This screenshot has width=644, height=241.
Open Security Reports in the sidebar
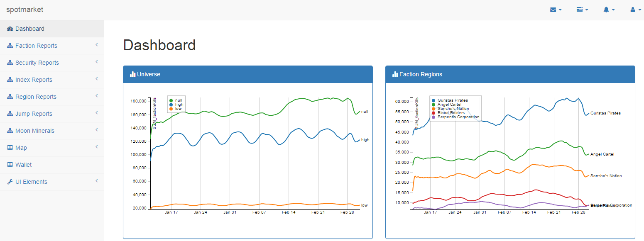pyautogui.click(x=37, y=63)
